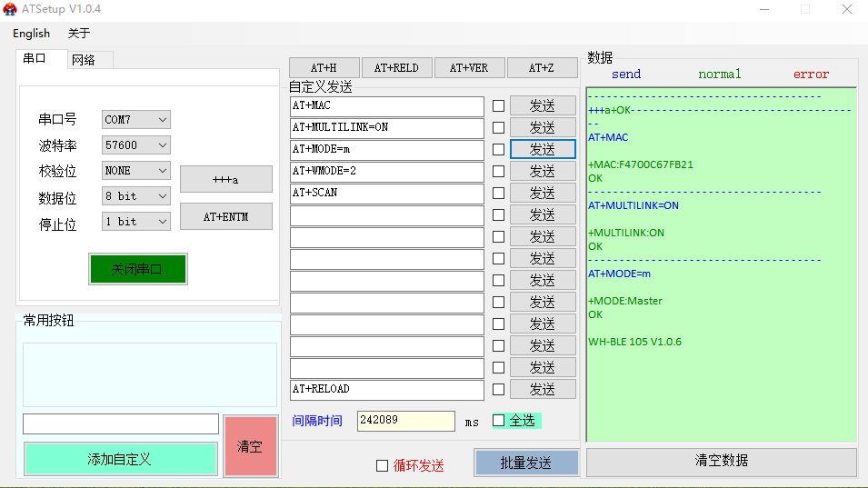Click 发送 next to AT+SCAN

pyautogui.click(x=543, y=193)
